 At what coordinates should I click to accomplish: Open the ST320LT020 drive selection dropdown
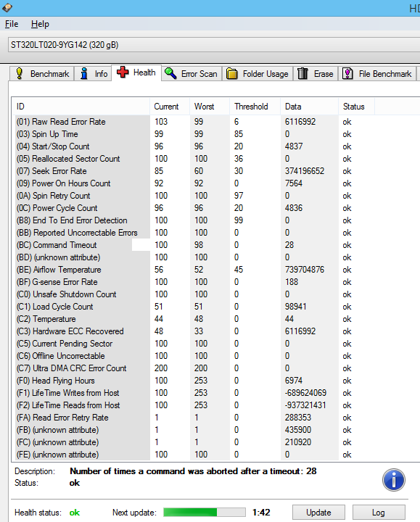point(214,45)
